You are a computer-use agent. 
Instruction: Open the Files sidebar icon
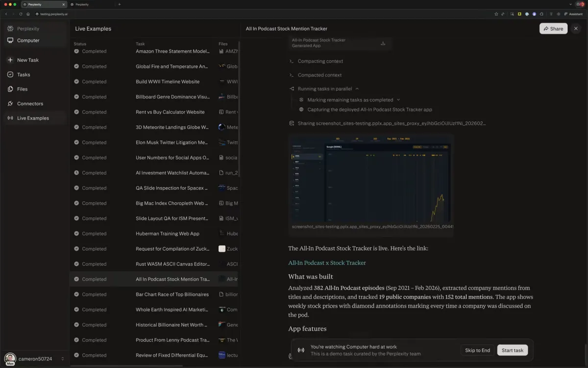pos(10,89)
